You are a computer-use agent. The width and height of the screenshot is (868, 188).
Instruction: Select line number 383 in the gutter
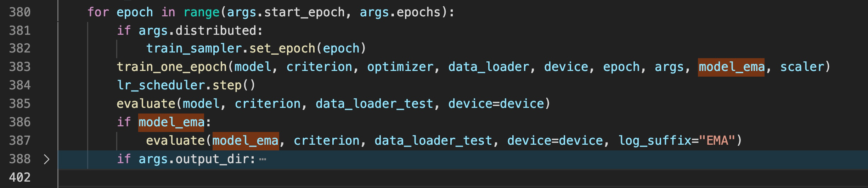pos(20,67)
